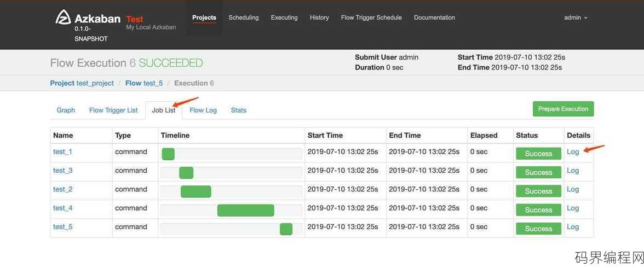View the Log for test_5
644x268 pixels.
pyautogui.click(x=573, y=226)
